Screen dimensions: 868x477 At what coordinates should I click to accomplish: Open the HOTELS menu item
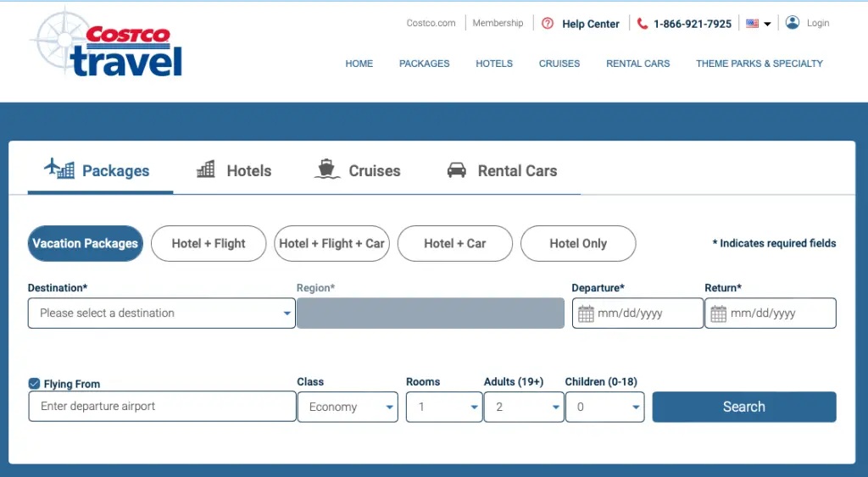click(x=494, y=64)
